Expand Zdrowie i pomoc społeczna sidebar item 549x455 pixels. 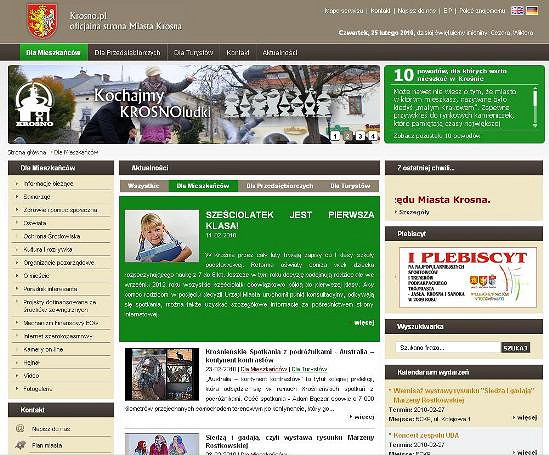tap(60, 210)
